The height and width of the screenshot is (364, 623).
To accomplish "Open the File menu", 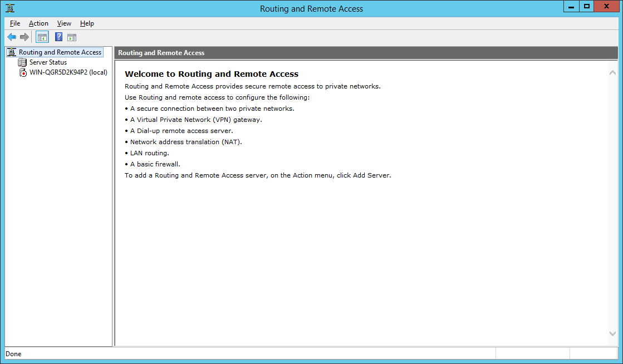I will coord(15,23).
